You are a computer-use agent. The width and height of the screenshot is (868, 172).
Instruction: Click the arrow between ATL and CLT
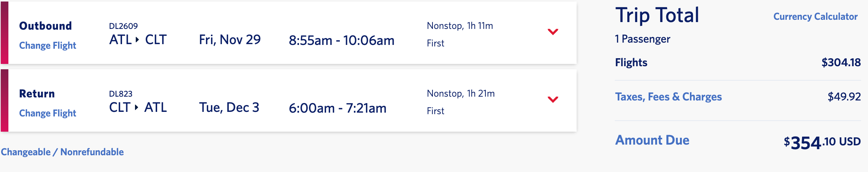coord(137,40)
